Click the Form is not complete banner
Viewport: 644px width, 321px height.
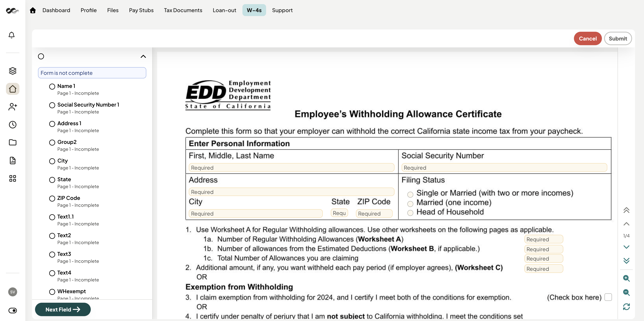pyautogui.click(x=92, y=73)
